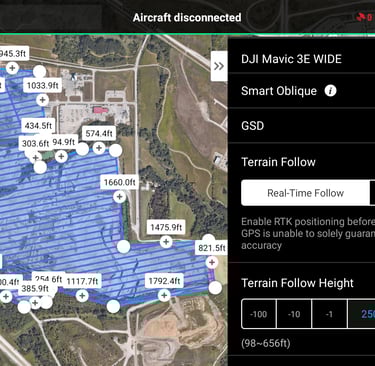
Task: Tap the 1033.9ft distance label
Action: click(43, 86)
